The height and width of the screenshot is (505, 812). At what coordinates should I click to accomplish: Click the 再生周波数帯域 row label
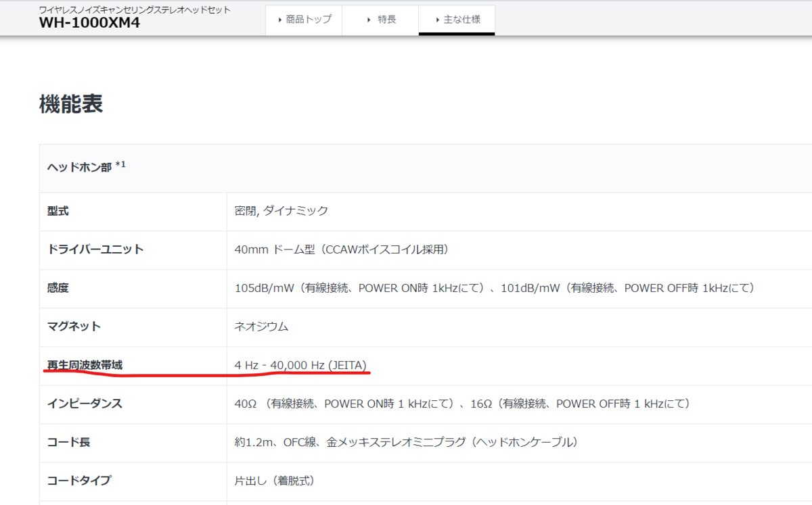pyautogui.click(x=85, y=365)
